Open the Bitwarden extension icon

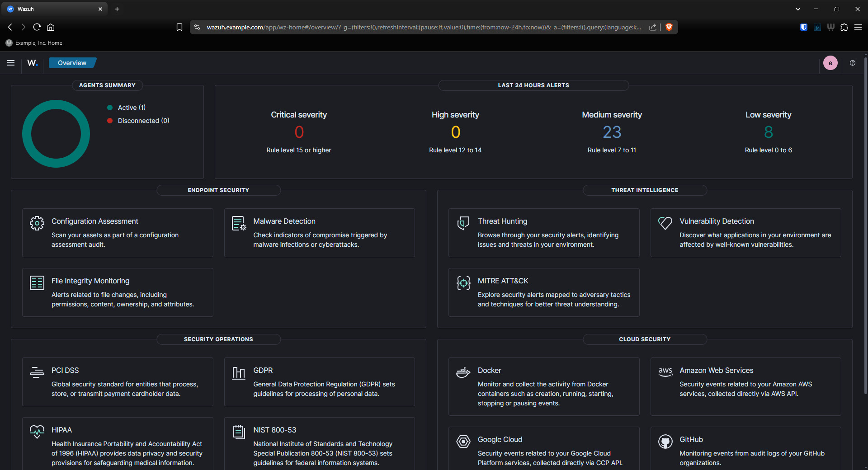point(803,27)
